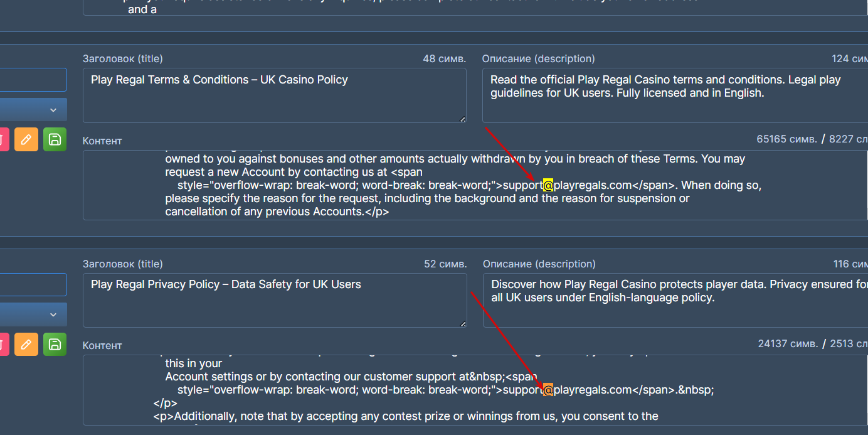The height and width of the screenshot is (435, 868).
Task: Click the '65165 симв.' content counter
Action: (786, 139)
